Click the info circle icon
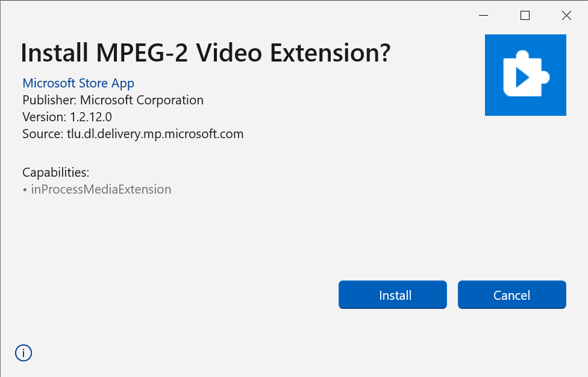 coord(23,353)
